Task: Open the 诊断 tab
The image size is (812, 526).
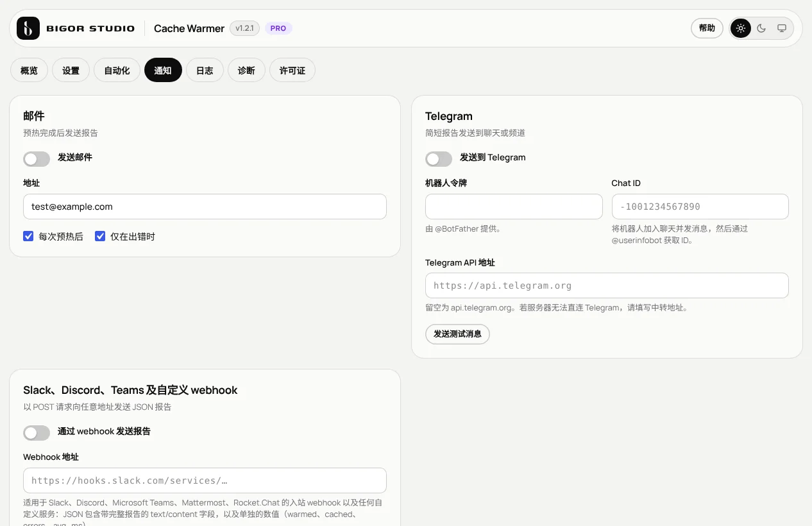Action: coord(246,71)
